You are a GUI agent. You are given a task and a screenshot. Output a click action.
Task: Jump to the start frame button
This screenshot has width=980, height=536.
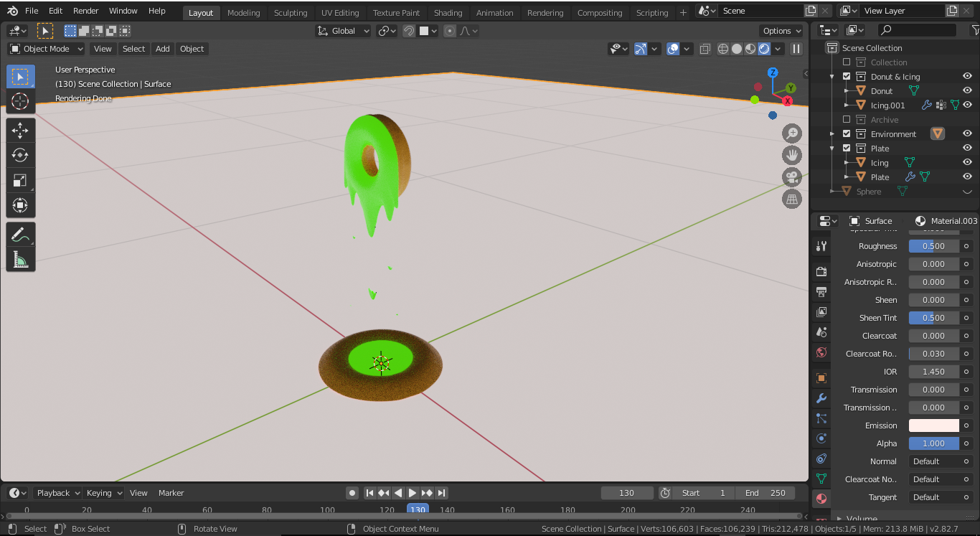click(x=369, y=493)
